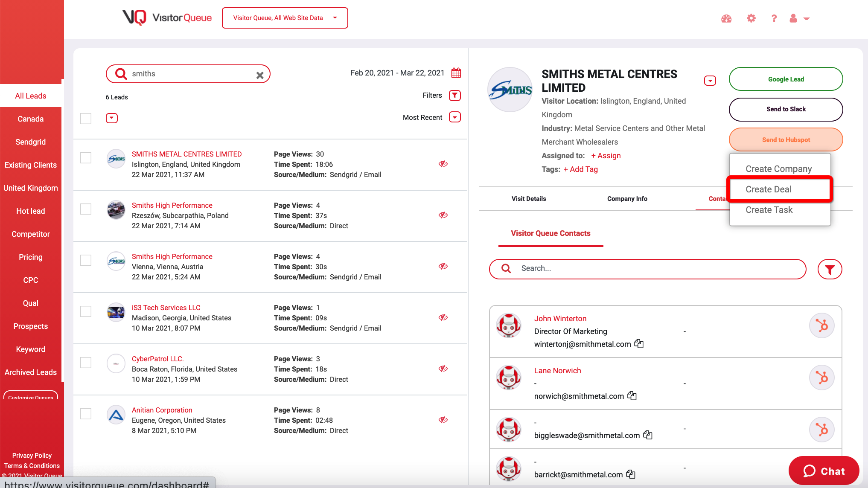Click the calendar icon for date range
The image size is (868, 488).
pyautogui.click(x=456, y=73)
